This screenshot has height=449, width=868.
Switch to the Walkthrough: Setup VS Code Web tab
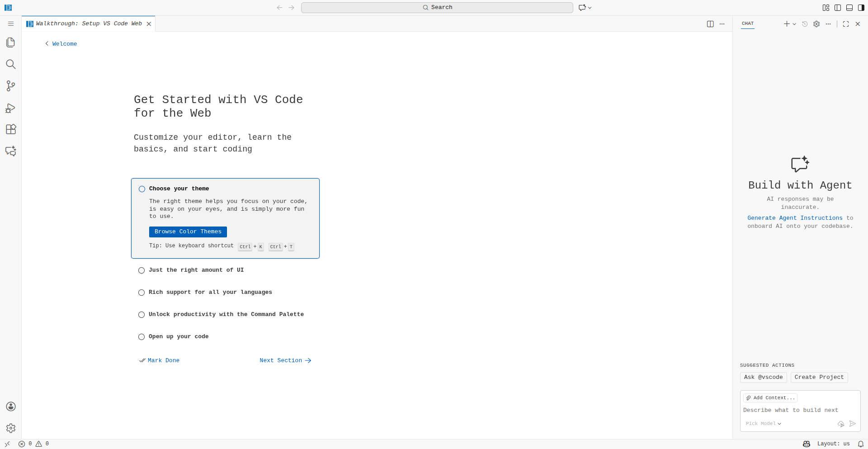(89, 24)
